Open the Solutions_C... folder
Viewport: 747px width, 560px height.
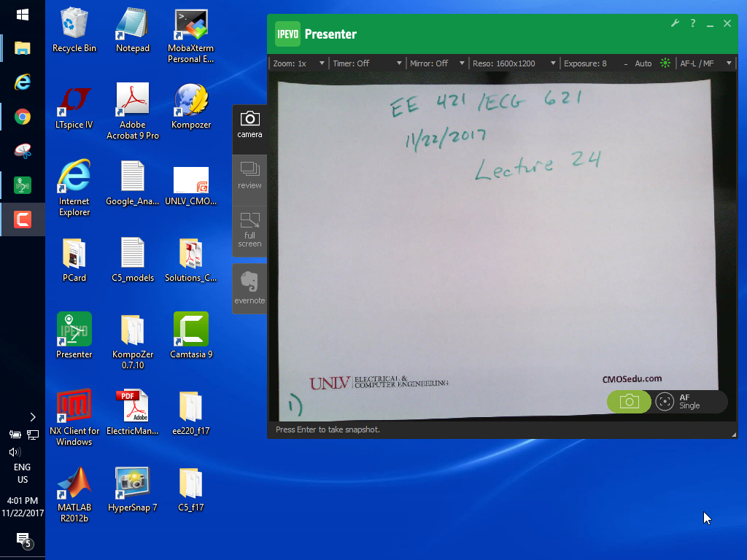[x=190, y=260]
